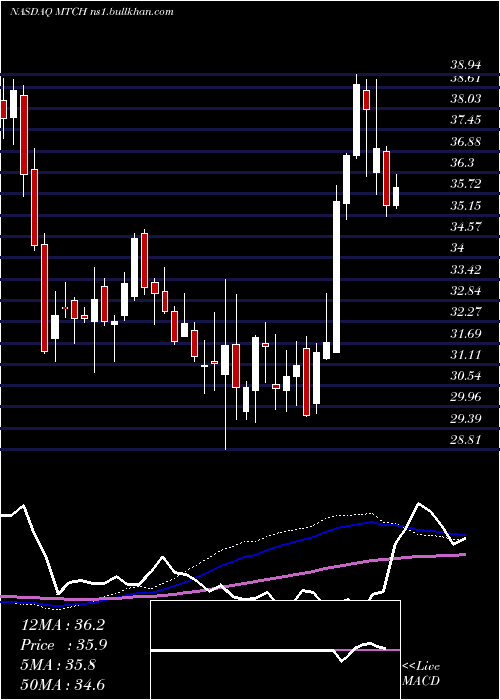Select the 28.81 lowest price label

tap(466, 440)
